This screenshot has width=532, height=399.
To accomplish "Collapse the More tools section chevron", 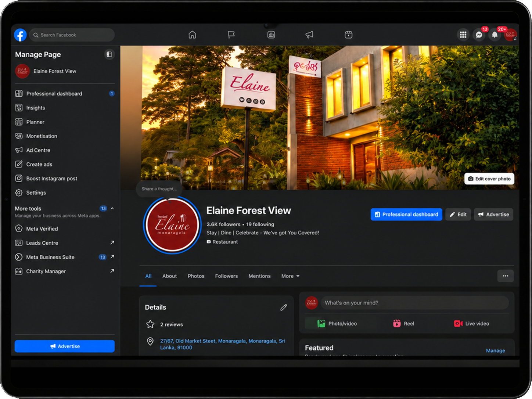I will (x=112, y=208).
